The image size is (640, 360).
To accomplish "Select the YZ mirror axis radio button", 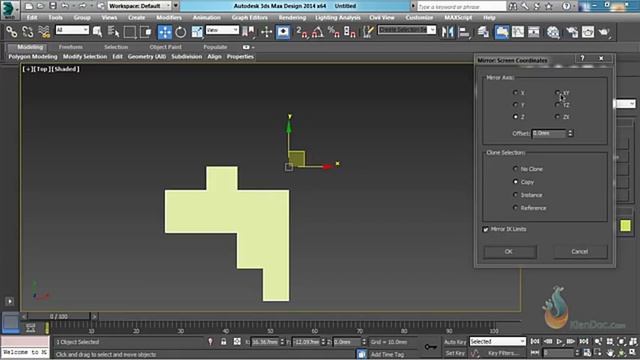I will [558, 104].
